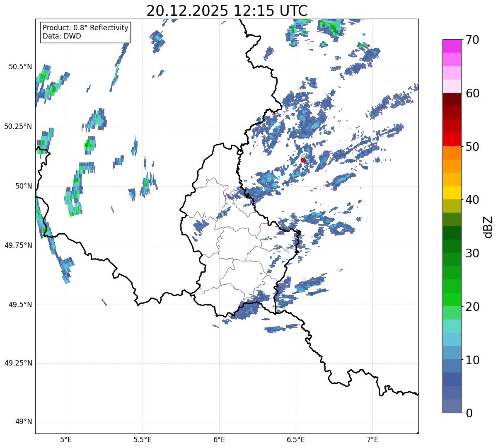Click the title "20.12.2025 12:15 UTC"
Screen dimensions: 498x448
pos(227,10)
